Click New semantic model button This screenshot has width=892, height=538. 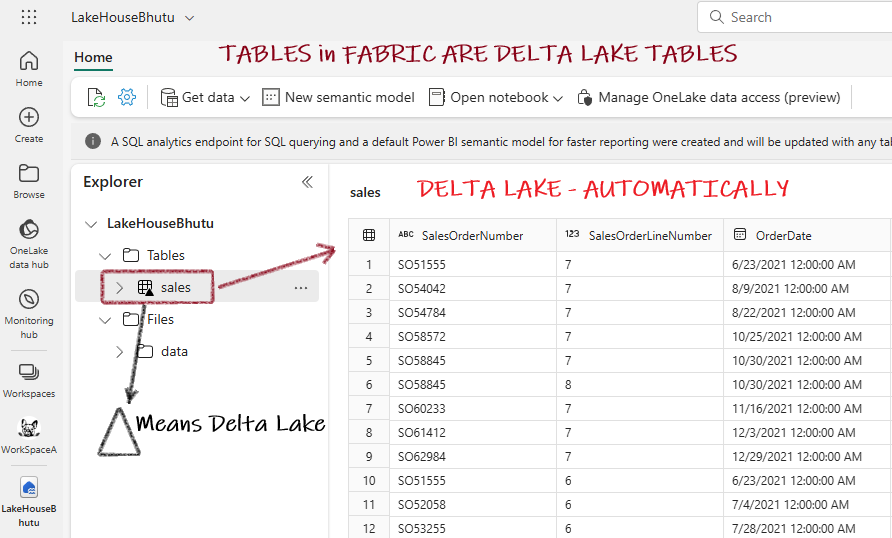point(338,97)
